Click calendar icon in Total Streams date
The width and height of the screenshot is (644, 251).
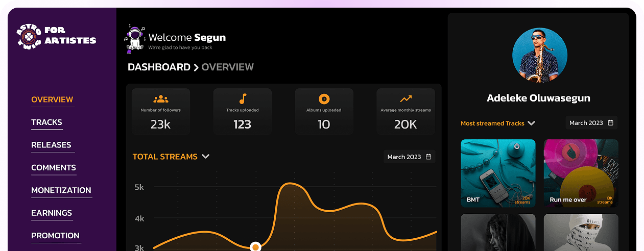[x=428, y=157]
